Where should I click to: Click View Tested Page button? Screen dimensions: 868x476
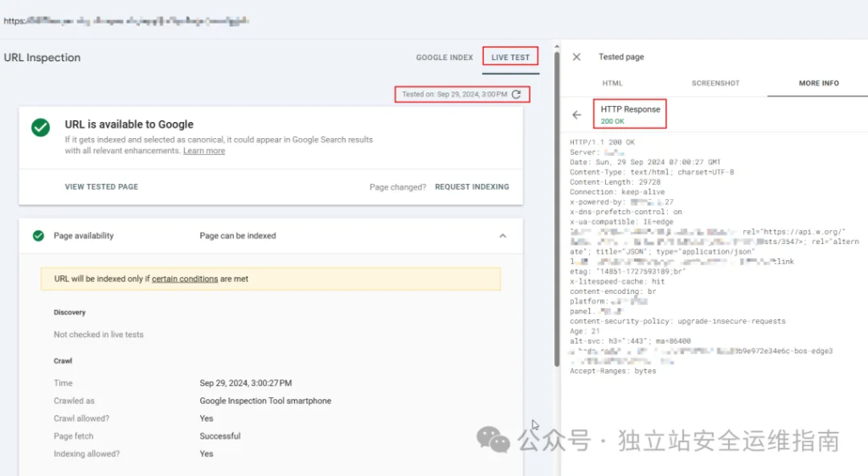point(102,187)
